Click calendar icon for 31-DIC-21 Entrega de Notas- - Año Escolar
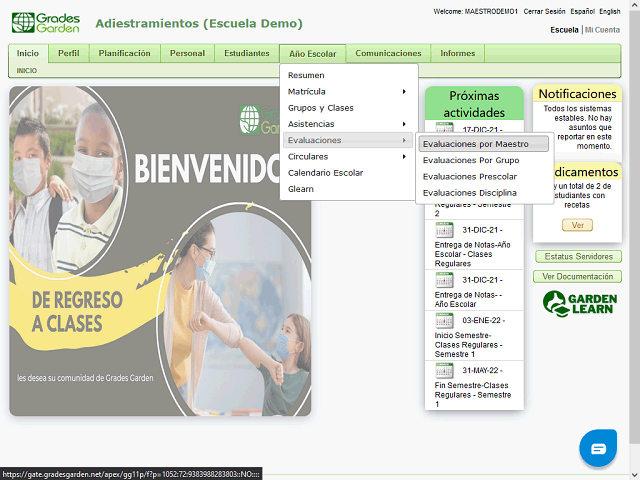 [444, 280]
